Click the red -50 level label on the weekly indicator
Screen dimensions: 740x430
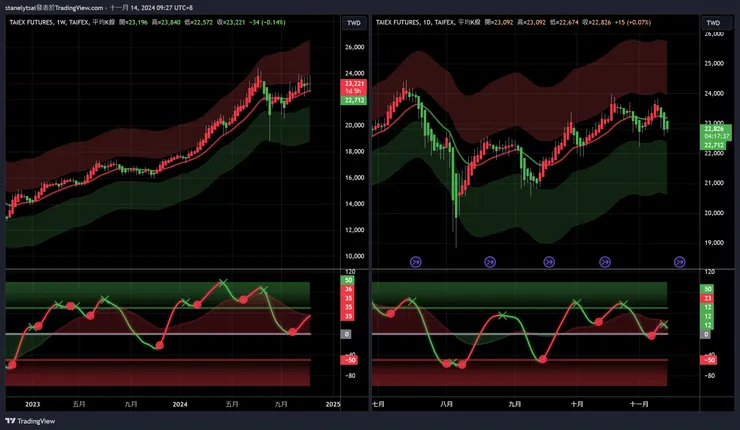(x=349, y=360)
